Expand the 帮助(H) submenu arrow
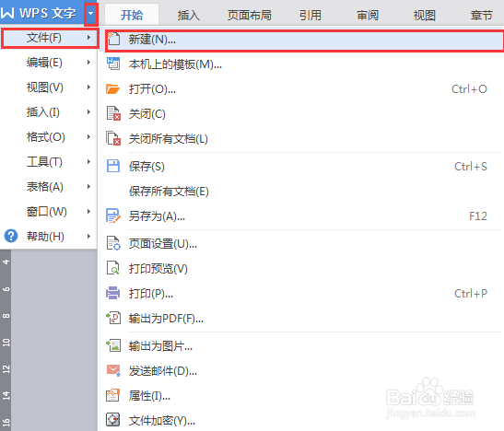The width and height of the screenshot is (504, 431). 88,236
